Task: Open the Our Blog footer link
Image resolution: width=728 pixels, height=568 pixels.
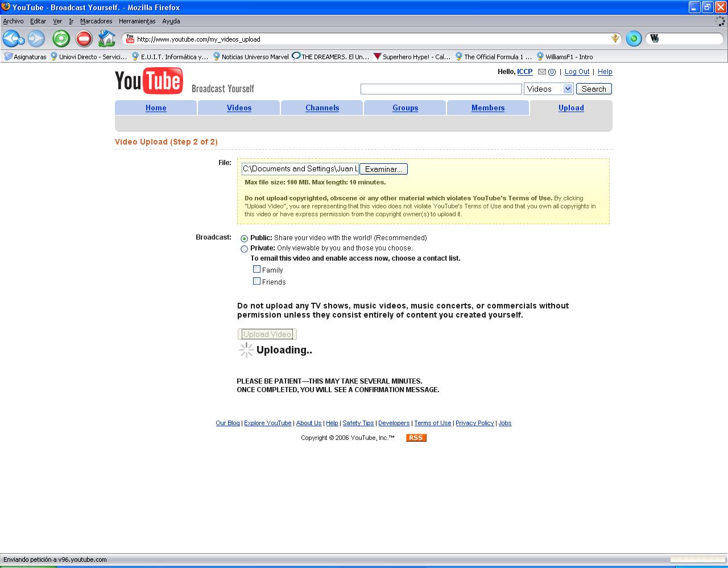Action: (x=227, y=423)
